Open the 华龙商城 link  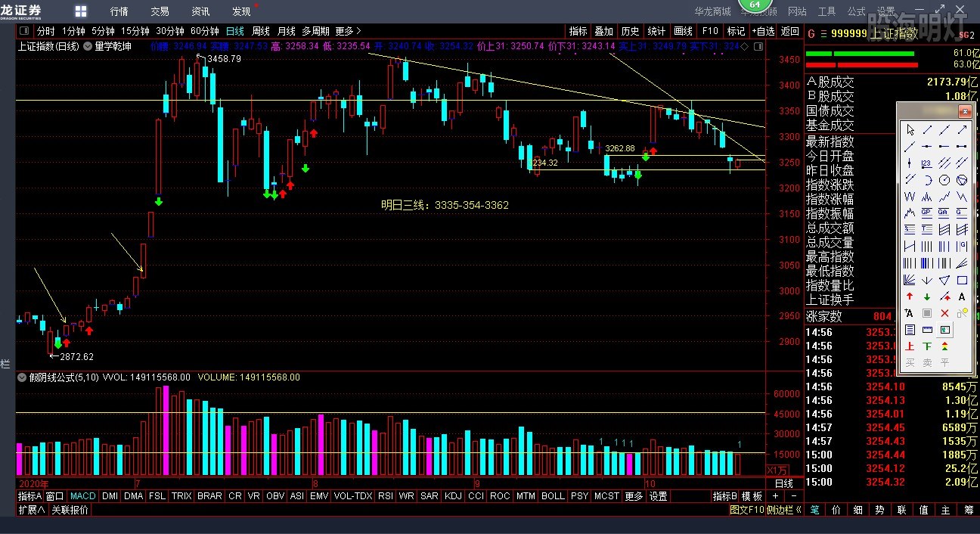(713, 11)
